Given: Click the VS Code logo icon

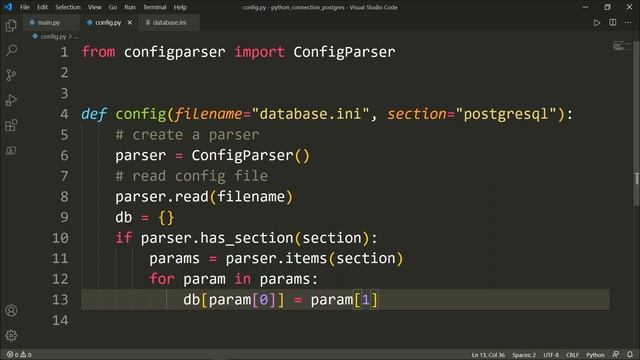Looking at the screenshot, I should pyautogui.click(x=8, y=7).
